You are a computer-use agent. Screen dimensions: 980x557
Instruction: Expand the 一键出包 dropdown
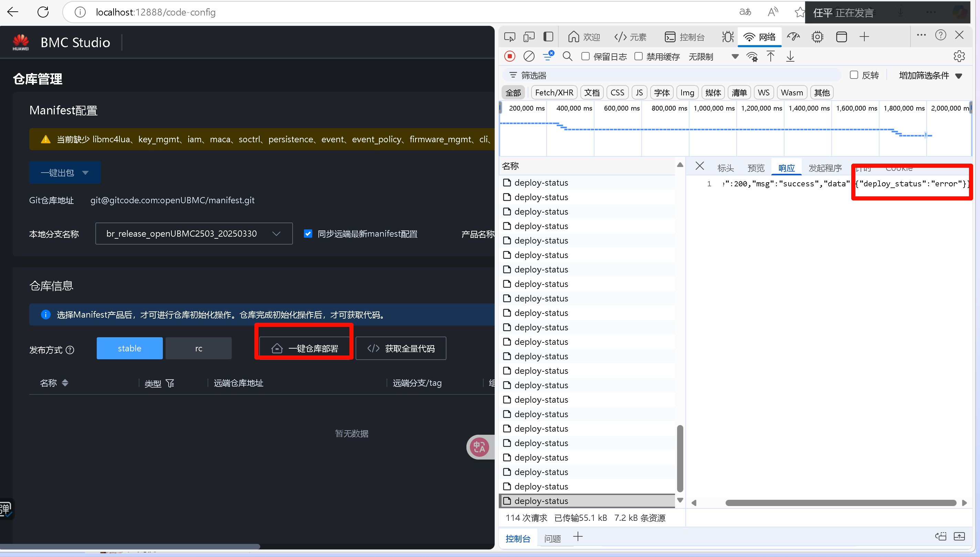(86, 173)
